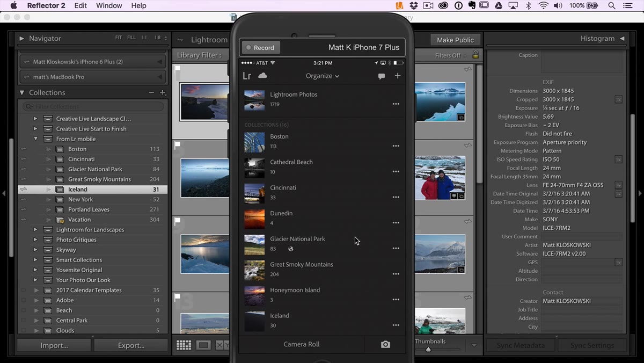This screenshot has width=644, height=363.
Task: Open the three-dot menu for Dunedin
Action: 396,223
